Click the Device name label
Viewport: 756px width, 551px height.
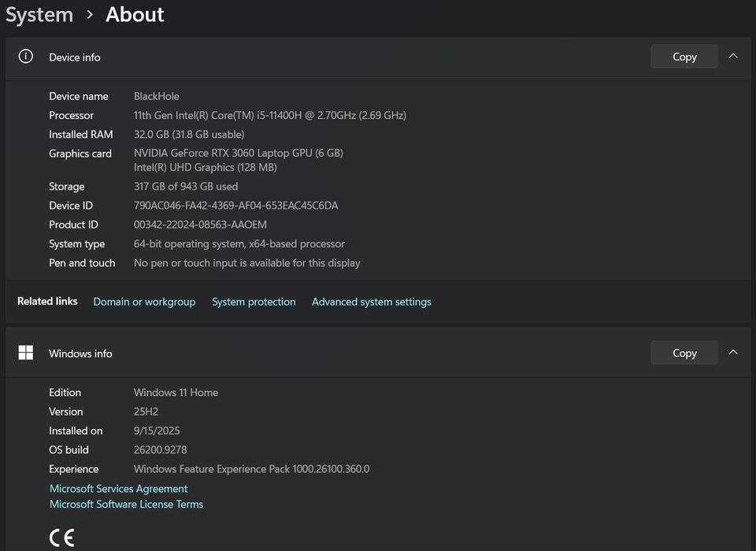[79, 96]
